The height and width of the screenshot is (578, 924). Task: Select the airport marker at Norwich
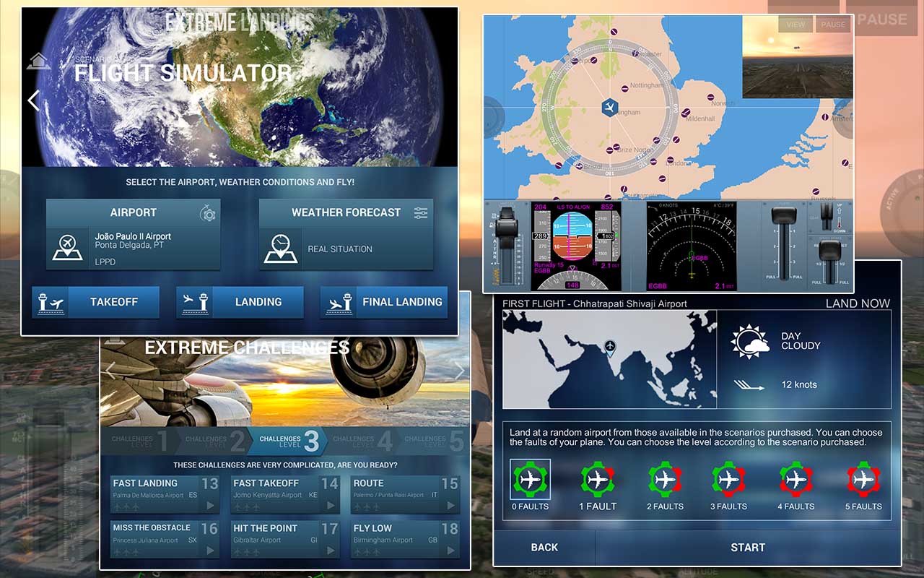click(710, 95)
